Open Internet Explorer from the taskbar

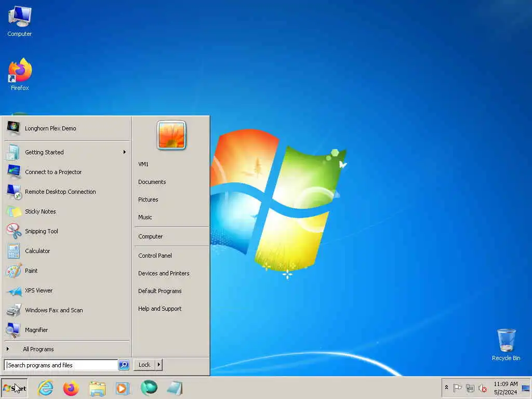point(46,388)
